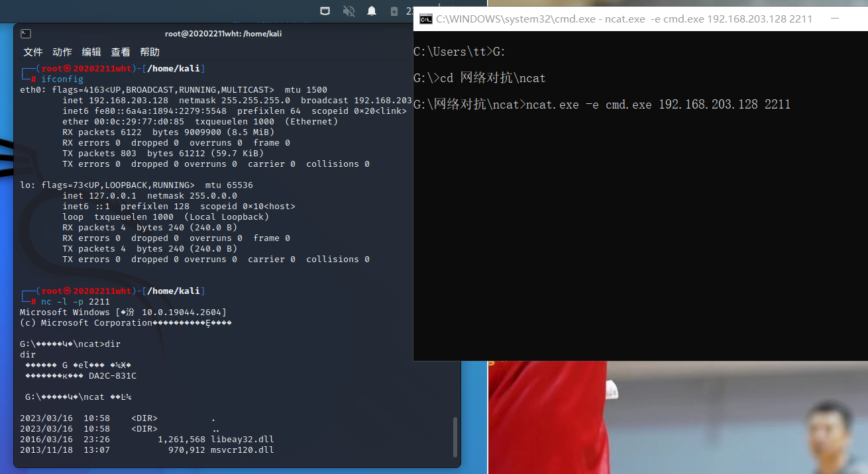Click 'RX packets 6122' line in eth0 output

pos(168,132)
